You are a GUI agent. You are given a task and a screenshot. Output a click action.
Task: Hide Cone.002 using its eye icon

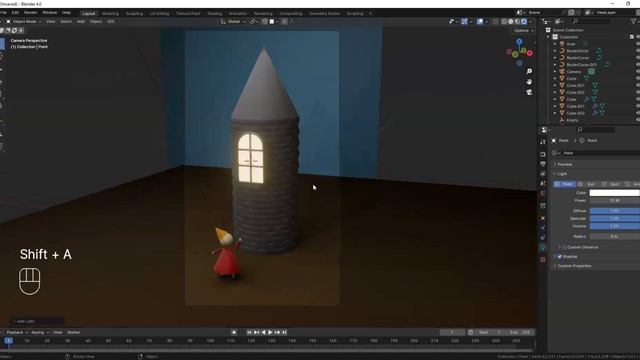pyautogui.click(x=638, y=92)
